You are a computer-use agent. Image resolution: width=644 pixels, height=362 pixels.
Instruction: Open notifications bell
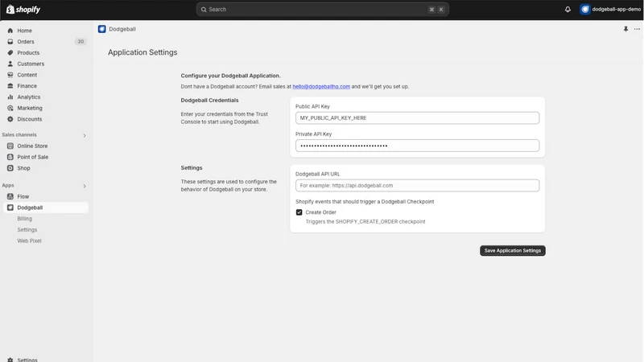[x=568, y=9]
